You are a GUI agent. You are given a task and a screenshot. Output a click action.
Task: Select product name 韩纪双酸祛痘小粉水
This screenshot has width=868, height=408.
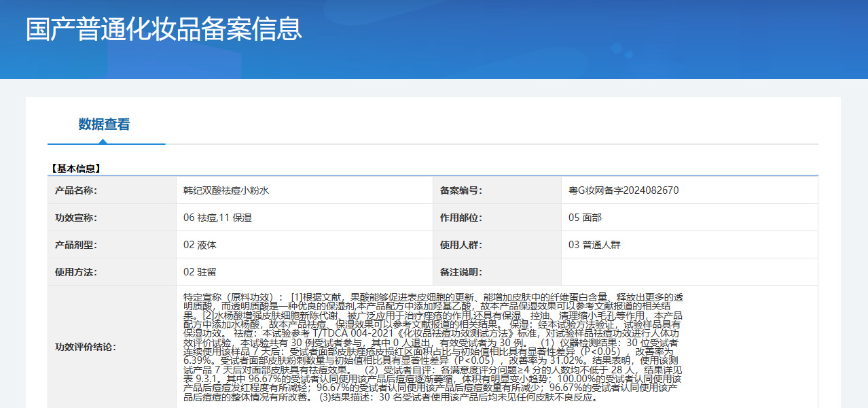226,190
